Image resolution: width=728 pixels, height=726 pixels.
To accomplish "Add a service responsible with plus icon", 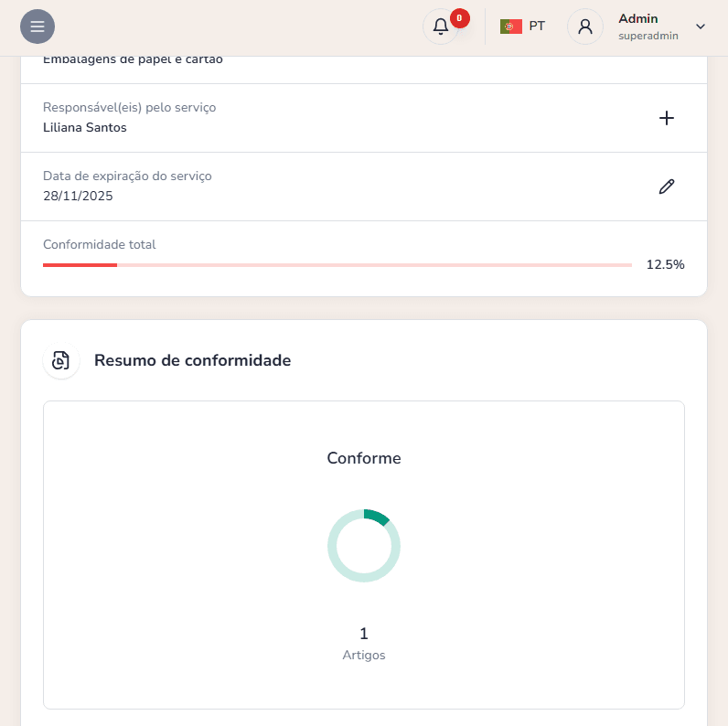I will pyautogui.click(x=667, y=118).
